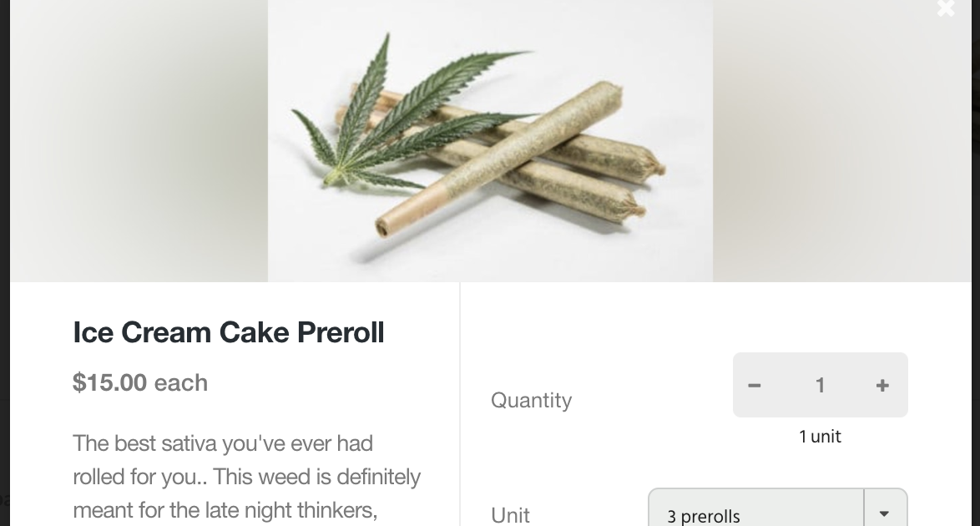Click the vertical divider between modal panels
980x526 pixels.
tap(460, 401)
